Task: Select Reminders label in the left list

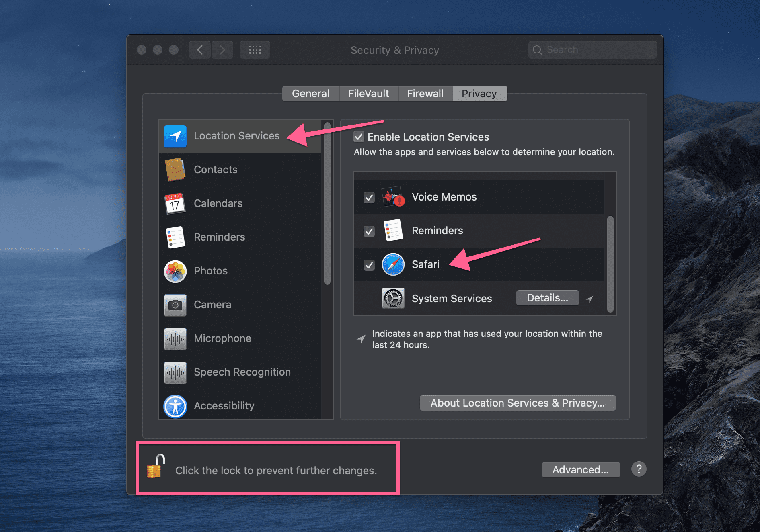Action: pos(220,237)
